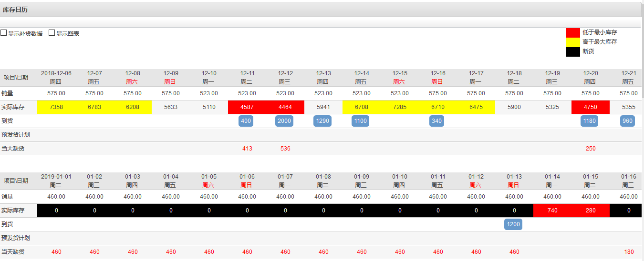The height and width of the screenshot is (261, 644).
Task: Click the 340 arrival badge
Action: pyautogui.click(x=436, y=121)
